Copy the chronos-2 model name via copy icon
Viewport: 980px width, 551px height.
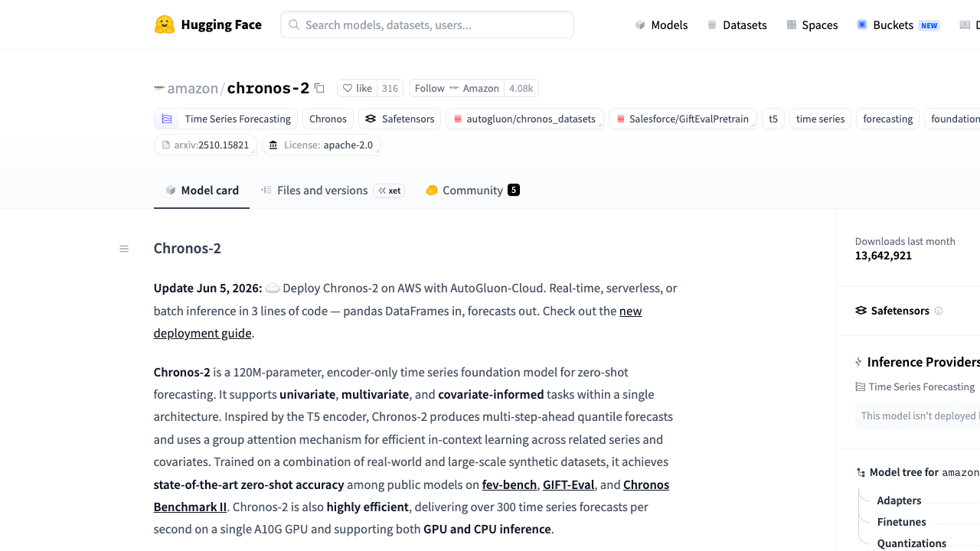[x=319, y=88]
